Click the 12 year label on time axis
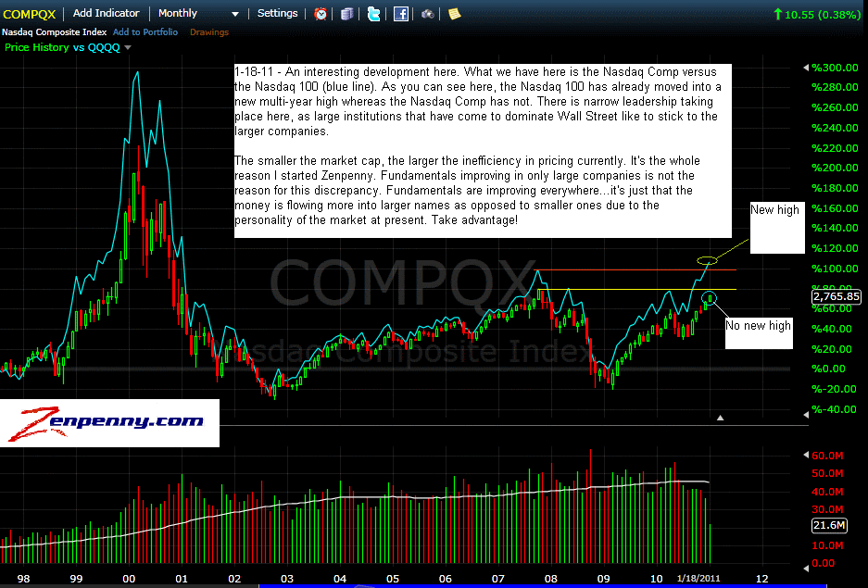Image resolution: width=868 pixels, height=588 pixels. pyautogui.click(x=761, y=579)
